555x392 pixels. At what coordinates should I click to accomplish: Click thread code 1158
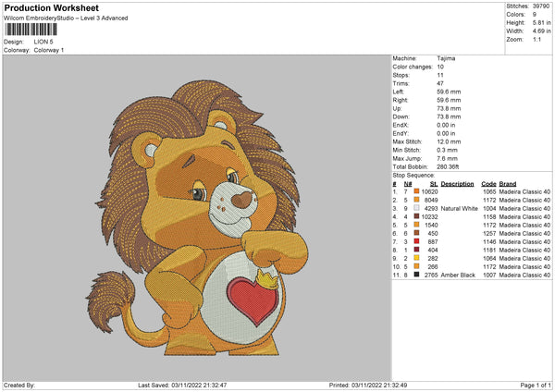coord(489,216)
